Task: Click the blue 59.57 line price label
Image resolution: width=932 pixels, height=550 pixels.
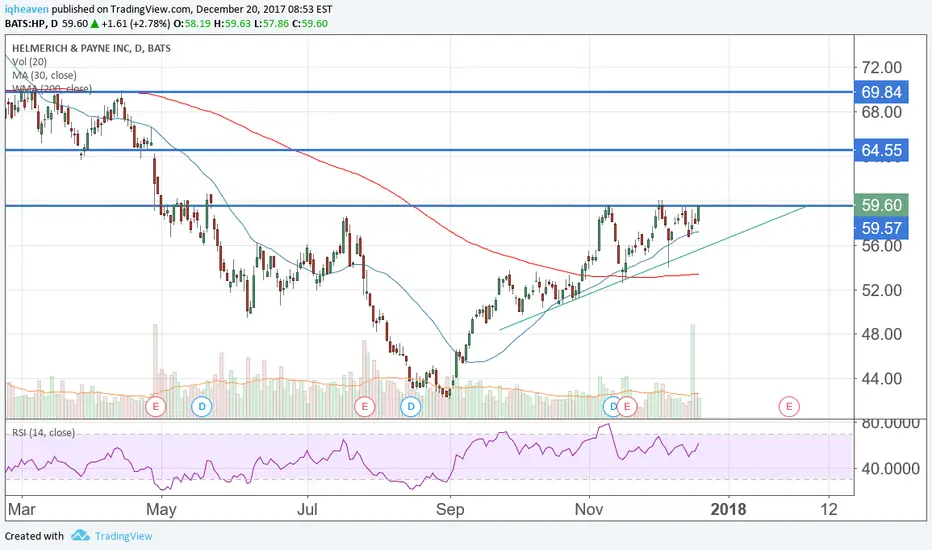Action: point(881,228)
